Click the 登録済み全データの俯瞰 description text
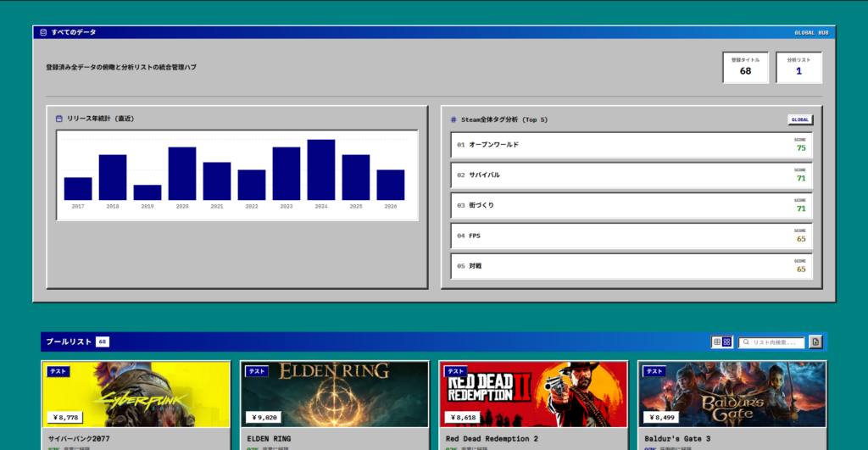The image size is (868, 450). (121, 68)
